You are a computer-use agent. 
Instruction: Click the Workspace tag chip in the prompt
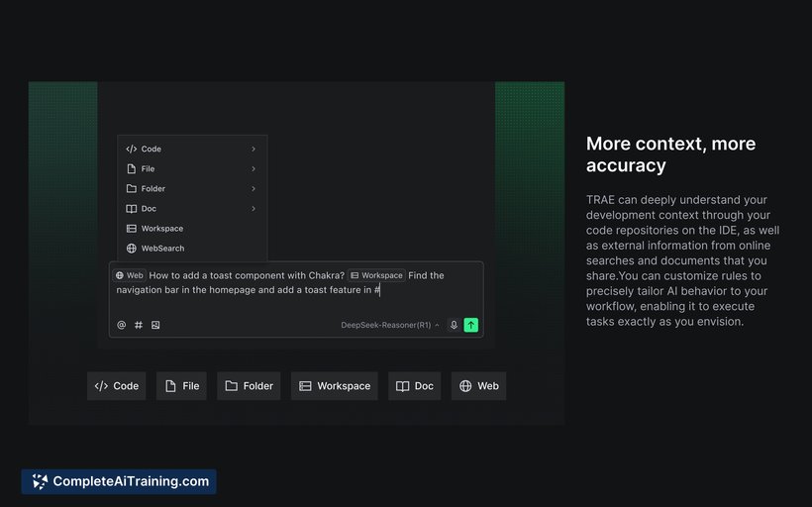(376, 275)
